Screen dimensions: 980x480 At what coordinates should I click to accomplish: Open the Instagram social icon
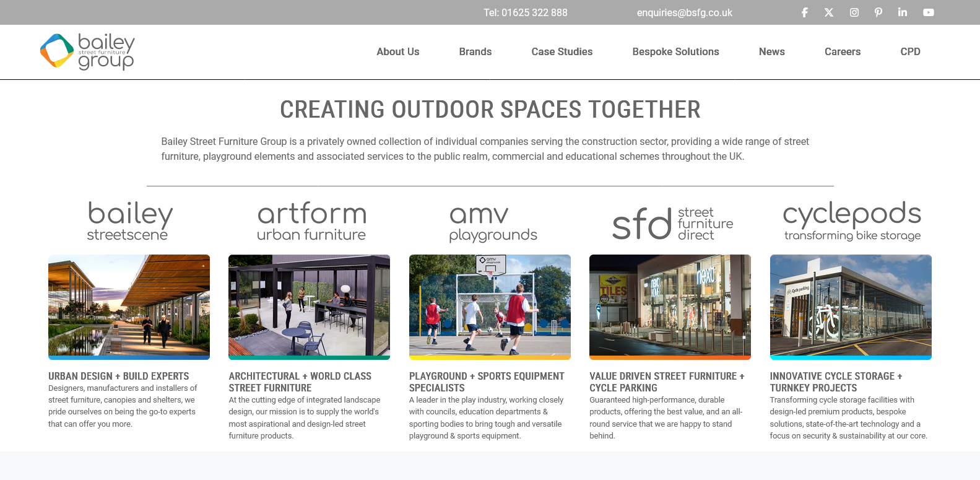[854, 12]
